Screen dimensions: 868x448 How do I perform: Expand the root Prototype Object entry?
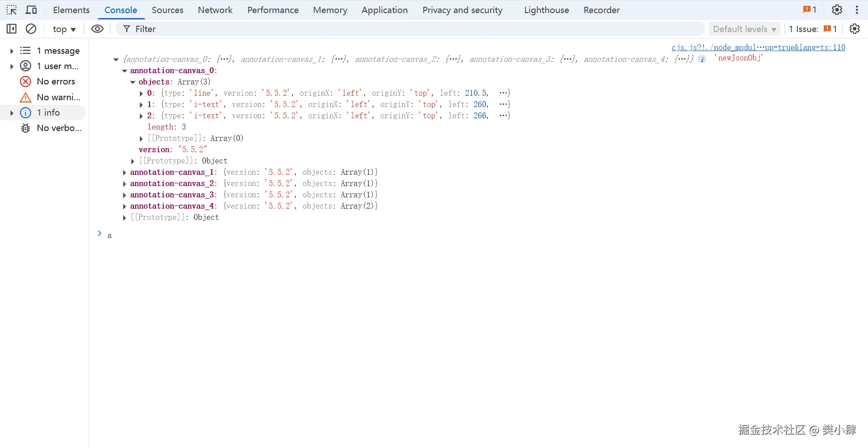point(124,218)
